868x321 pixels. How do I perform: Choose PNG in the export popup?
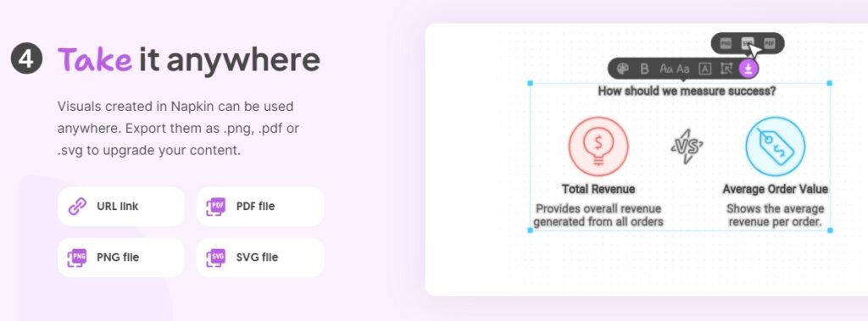click(726, 43)
